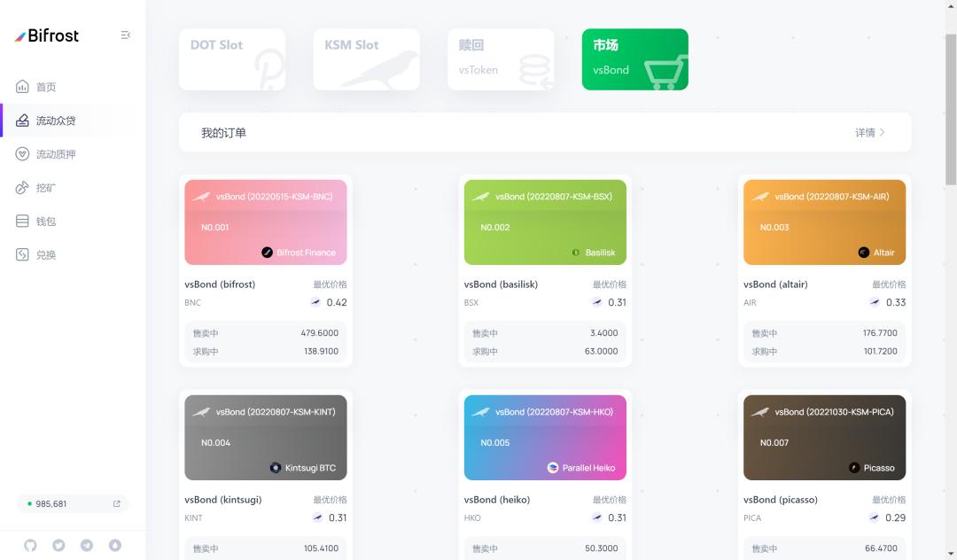The width and height of the screenshot is (957, 560).
Task: Click the 钱包 wallet icon in sidebar
Action: (x=23, y=222)
